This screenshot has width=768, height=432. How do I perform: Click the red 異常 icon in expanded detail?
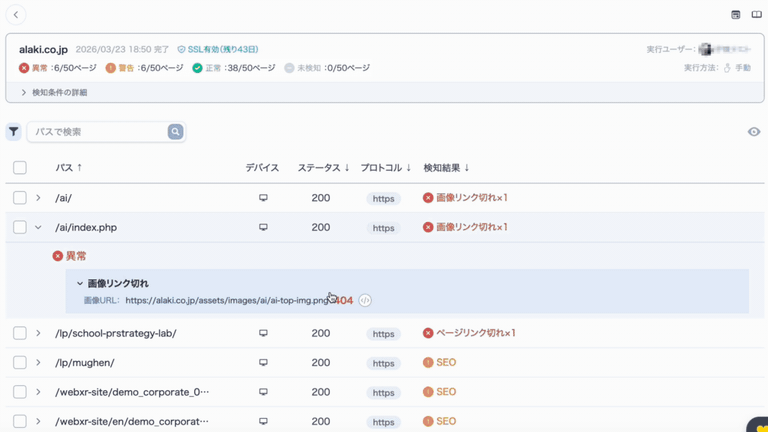[x=58, y=256]
